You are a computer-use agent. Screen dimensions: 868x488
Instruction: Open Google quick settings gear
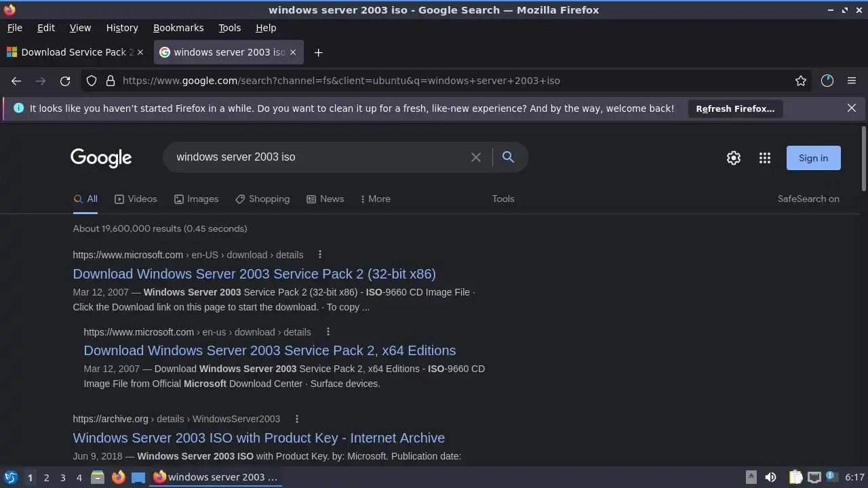(x=734, y=158)
